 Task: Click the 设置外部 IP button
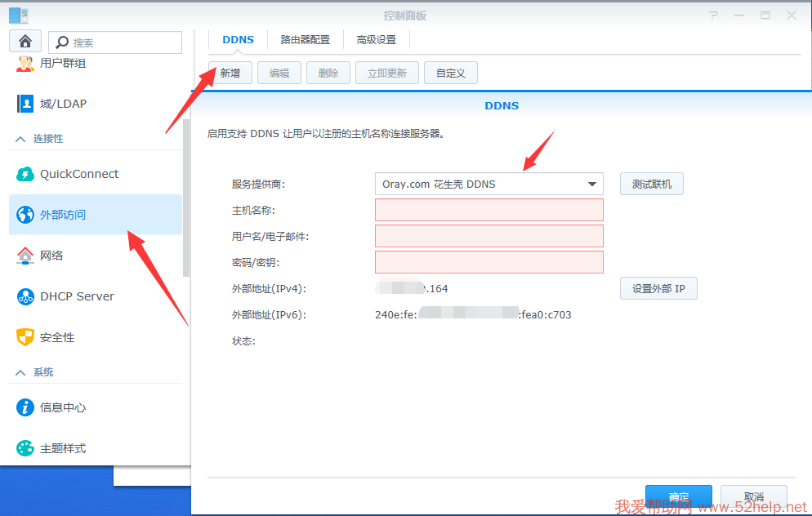[x=658, y=288]
